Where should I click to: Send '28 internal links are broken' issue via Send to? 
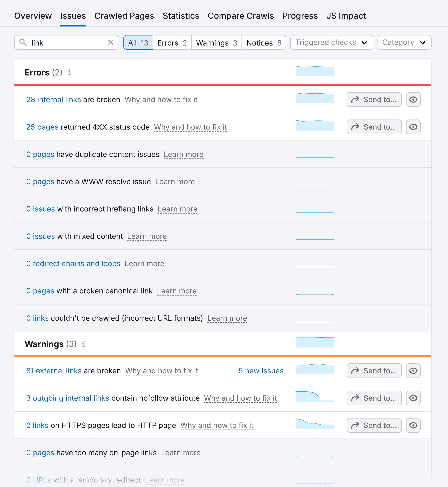pos(374,100)
